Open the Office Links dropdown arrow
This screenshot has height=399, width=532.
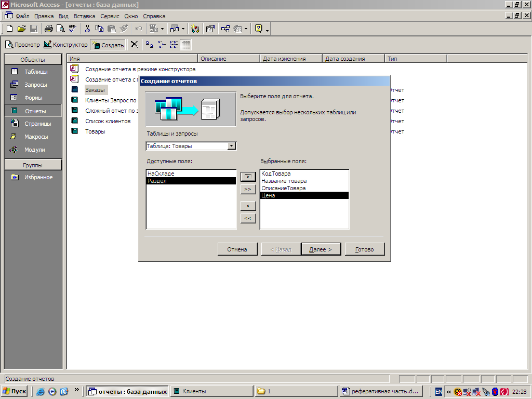coord(162,29)
